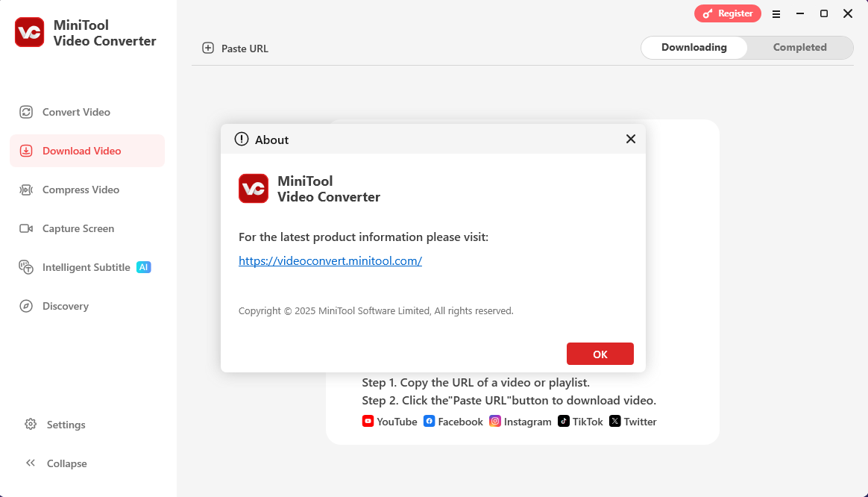Click the YouTube label text

[397, 422]
